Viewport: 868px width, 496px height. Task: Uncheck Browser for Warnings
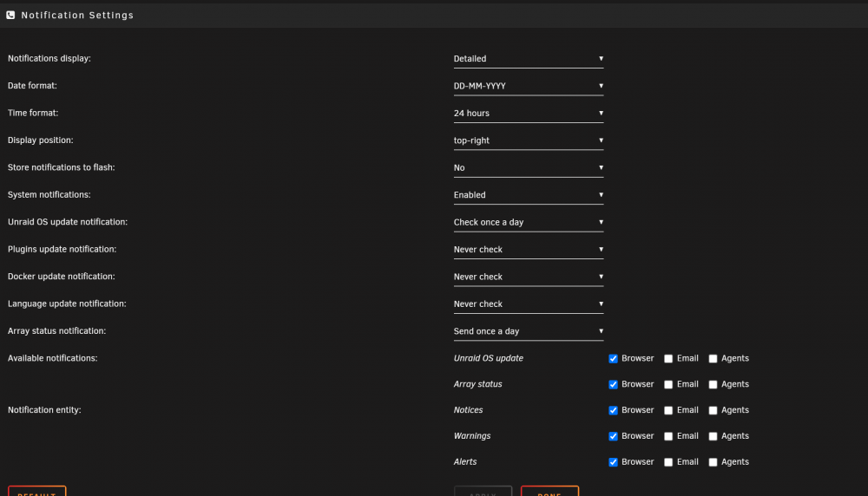coord(613,436)
